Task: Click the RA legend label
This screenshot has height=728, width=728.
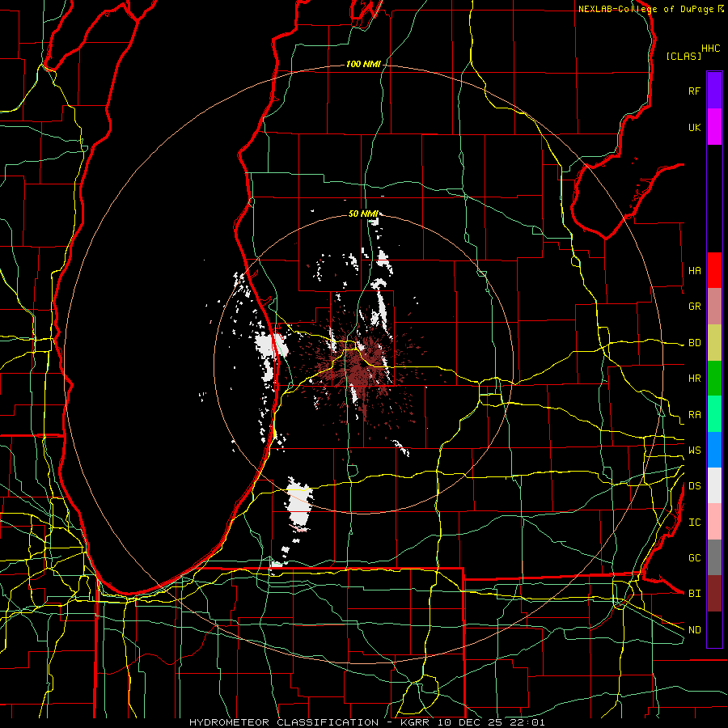Action: (694, 415)
